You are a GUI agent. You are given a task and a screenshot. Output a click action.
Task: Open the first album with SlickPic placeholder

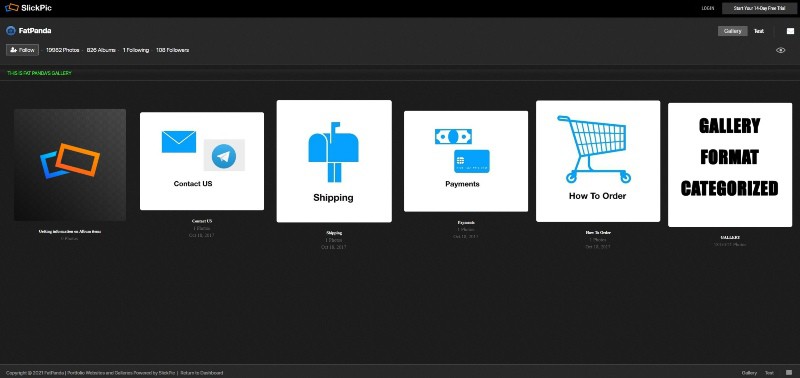click(70, 165)
